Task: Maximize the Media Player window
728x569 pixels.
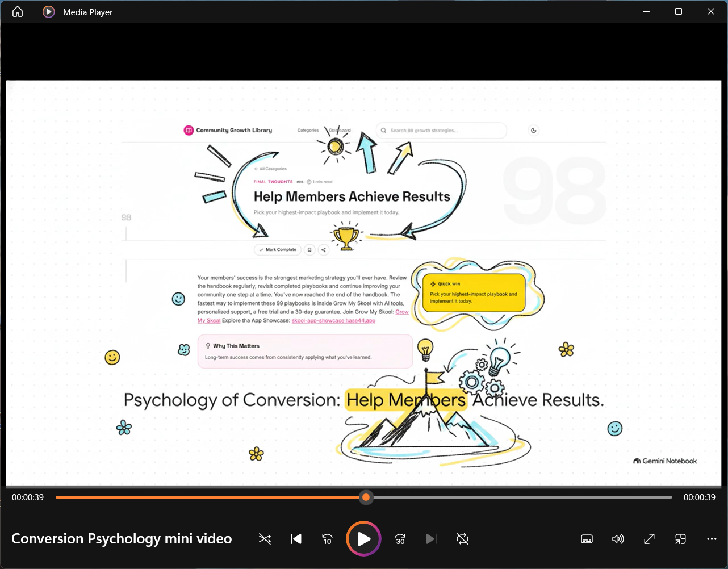Action: (679, 12)
